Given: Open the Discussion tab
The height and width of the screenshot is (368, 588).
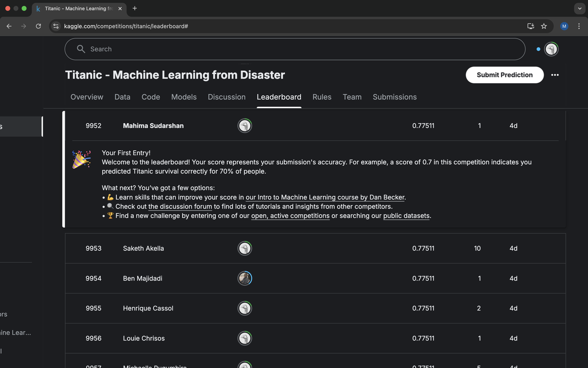Looking at the screenshot, I should coord(226,97).
